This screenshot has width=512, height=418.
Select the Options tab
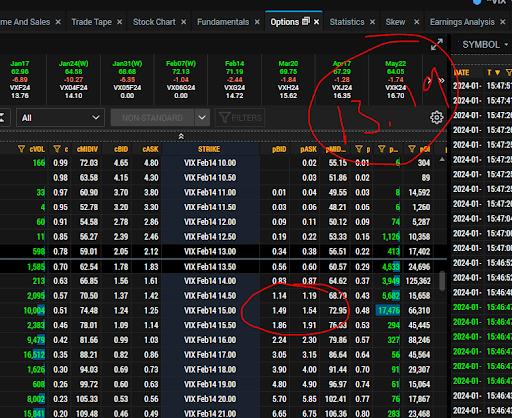click(284, 22)
